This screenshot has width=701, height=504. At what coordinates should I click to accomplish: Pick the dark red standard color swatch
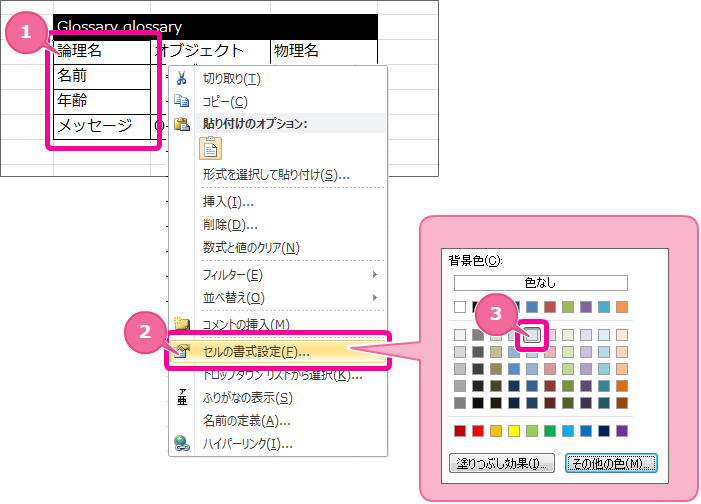tap(460, 431)
